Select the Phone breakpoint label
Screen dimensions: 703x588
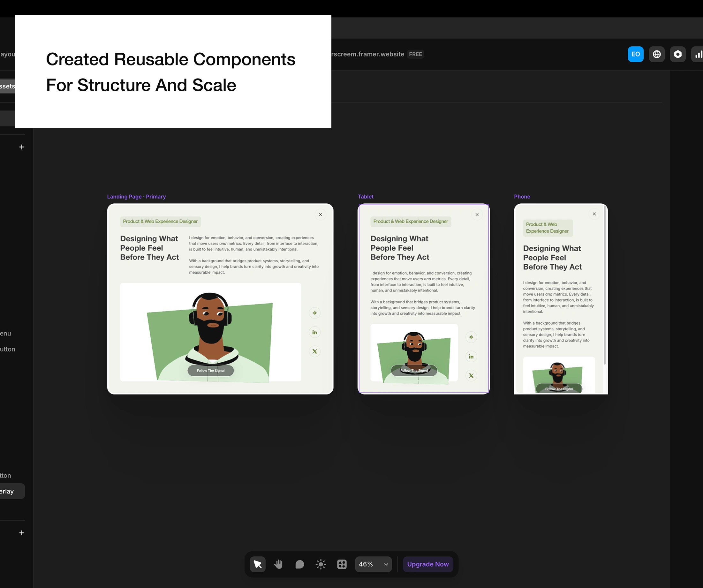click(x=522, y=197)
